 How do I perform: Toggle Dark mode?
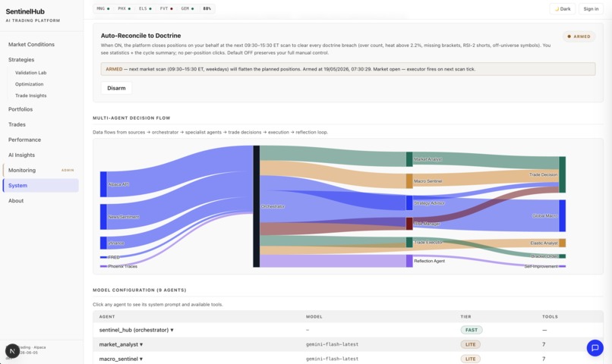(x=563, y=8)
